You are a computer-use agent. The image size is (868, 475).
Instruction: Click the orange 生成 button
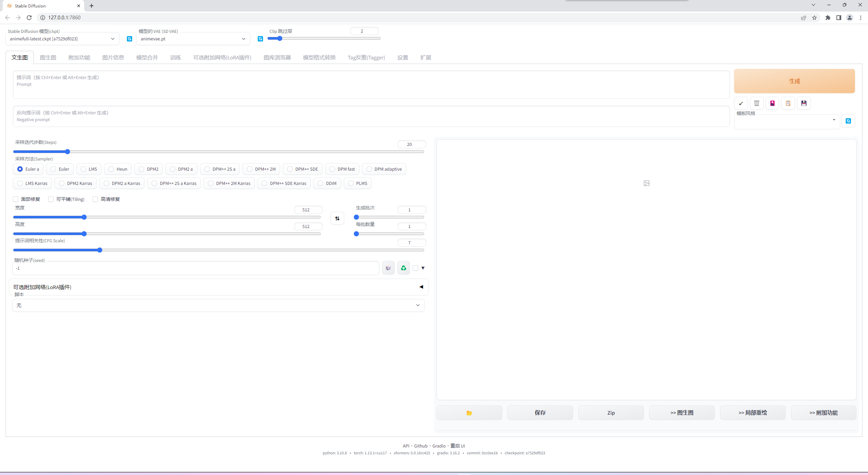[x=794, y=81]
